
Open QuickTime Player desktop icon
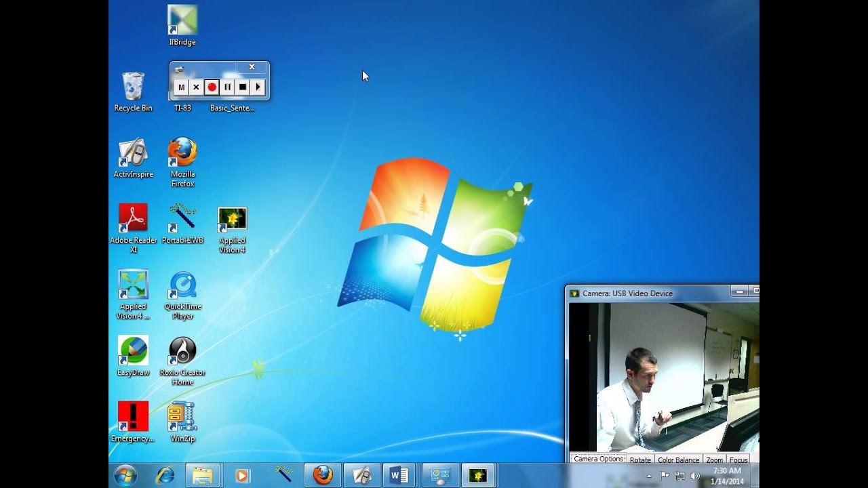tap(182, 295)
